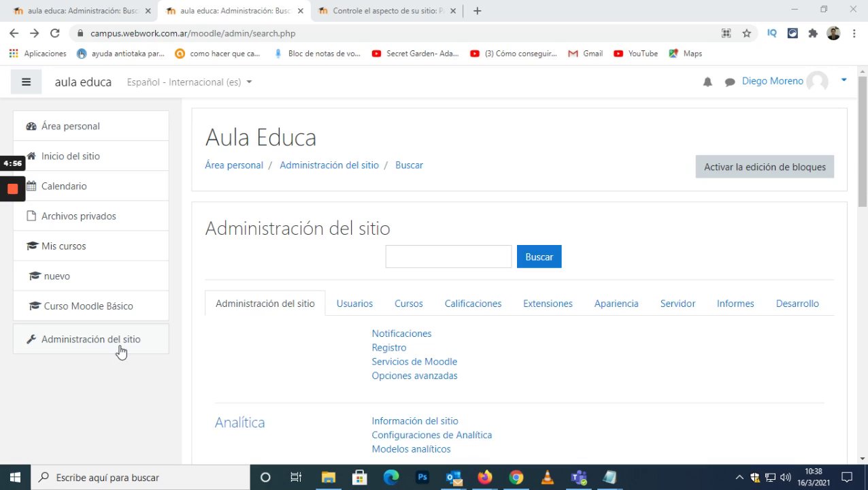
Task: Click 'Activar la edición de bloques' button
Action: tap(765, 167)
